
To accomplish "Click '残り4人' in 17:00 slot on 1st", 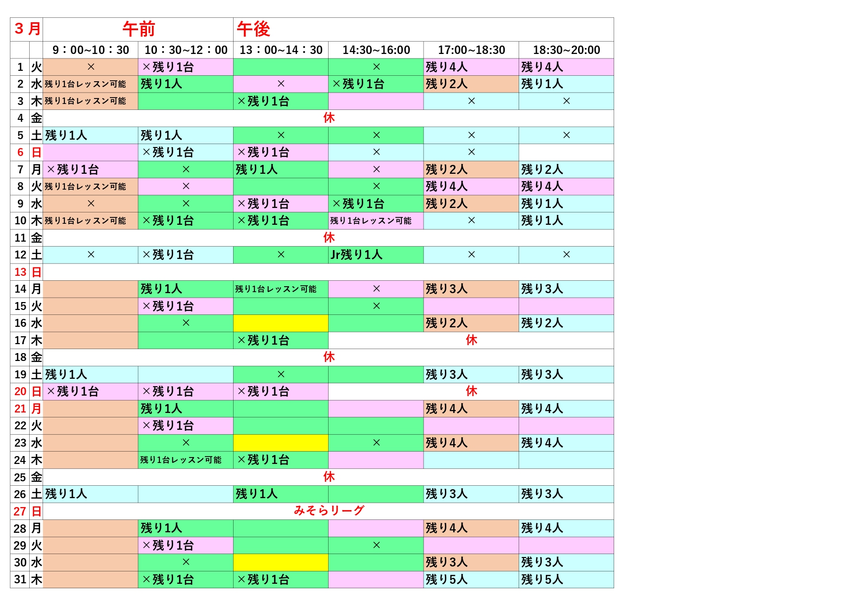I will tap(446, 67).
